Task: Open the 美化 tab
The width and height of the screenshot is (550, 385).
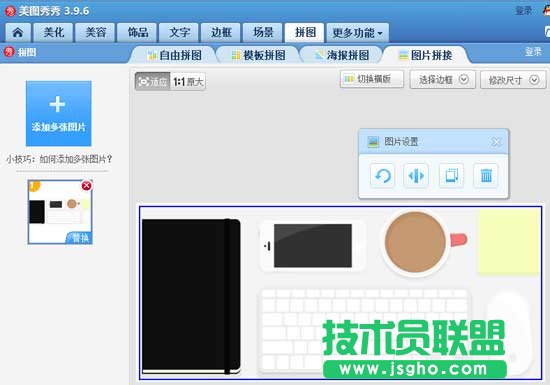Action: point(53,33)
